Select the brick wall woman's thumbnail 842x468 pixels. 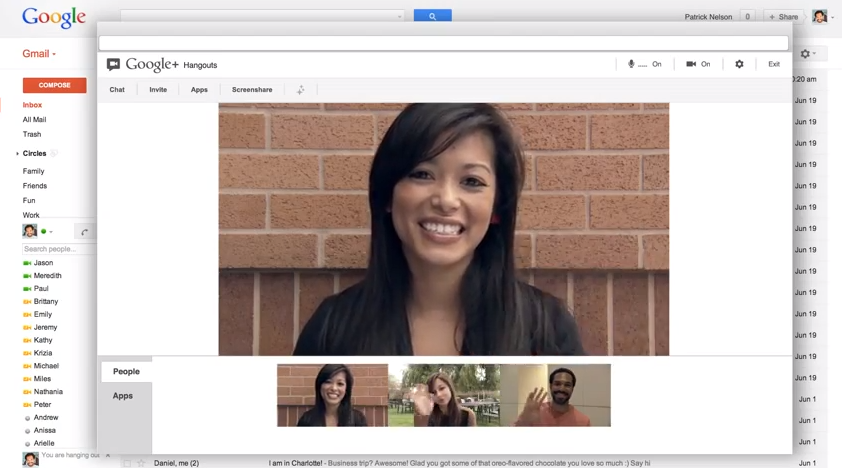(x=332, y=396)
